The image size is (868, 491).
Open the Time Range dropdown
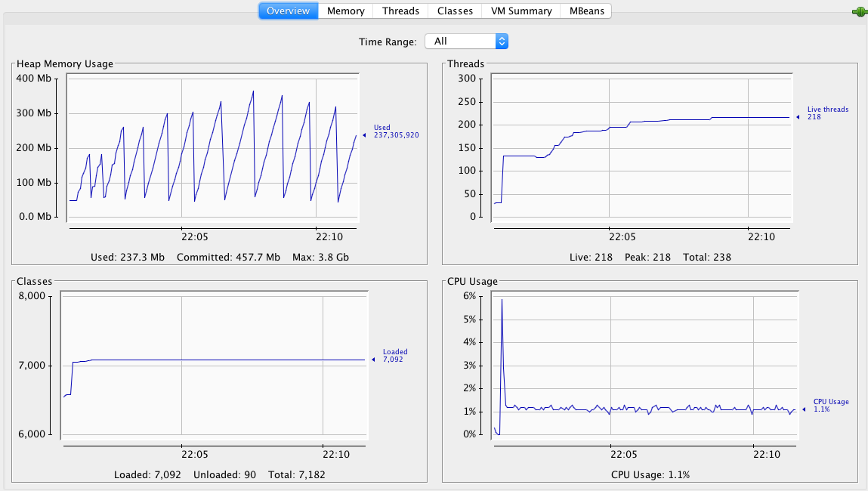(x=466, y=42)
